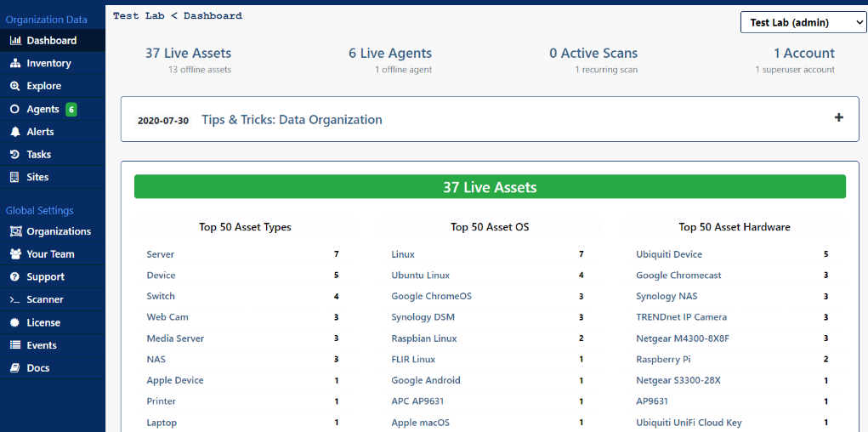Click the Dashboard bar chart icon
This screenshot has height=432, width=868.
point(15,41)
